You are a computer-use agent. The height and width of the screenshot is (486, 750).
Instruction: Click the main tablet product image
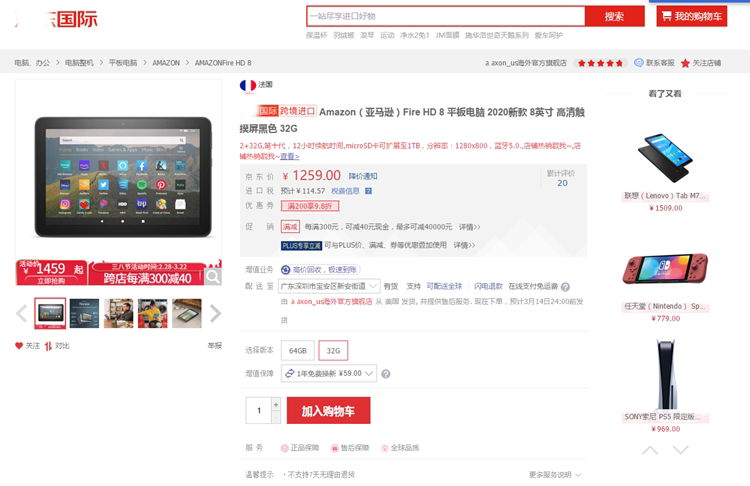coord(123,177)
